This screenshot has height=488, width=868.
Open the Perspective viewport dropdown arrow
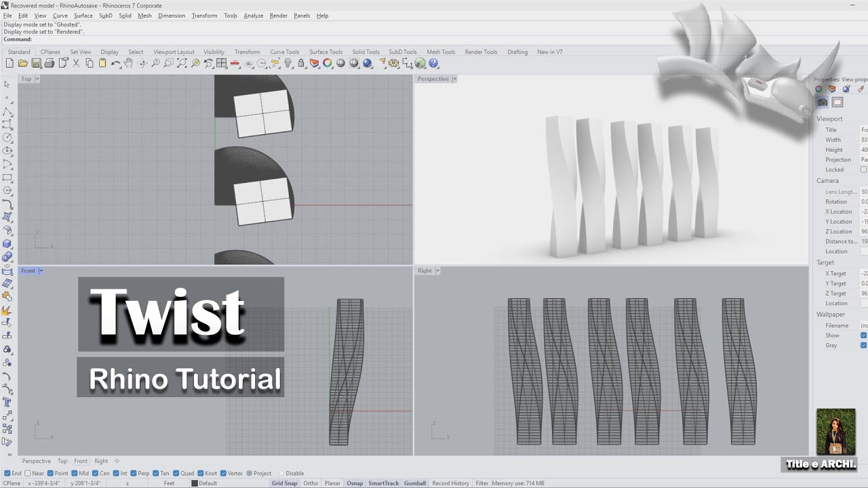(454, 79)
